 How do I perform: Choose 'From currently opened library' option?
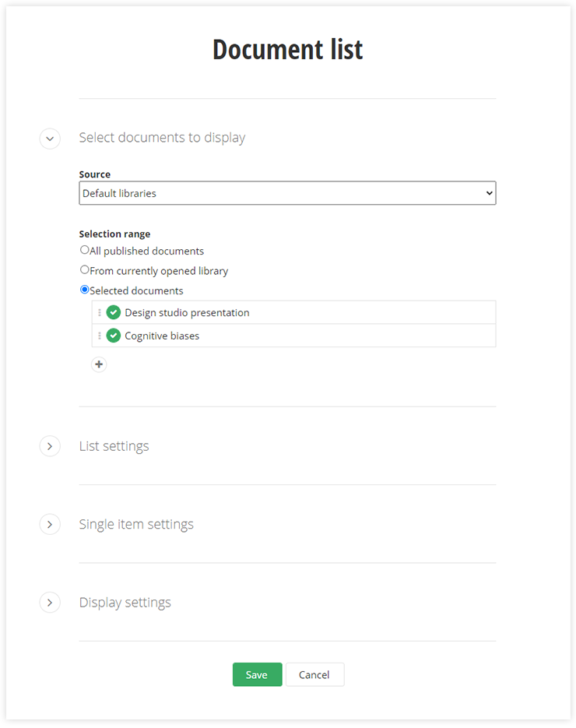pyautogui.click(x=85, y=270)
